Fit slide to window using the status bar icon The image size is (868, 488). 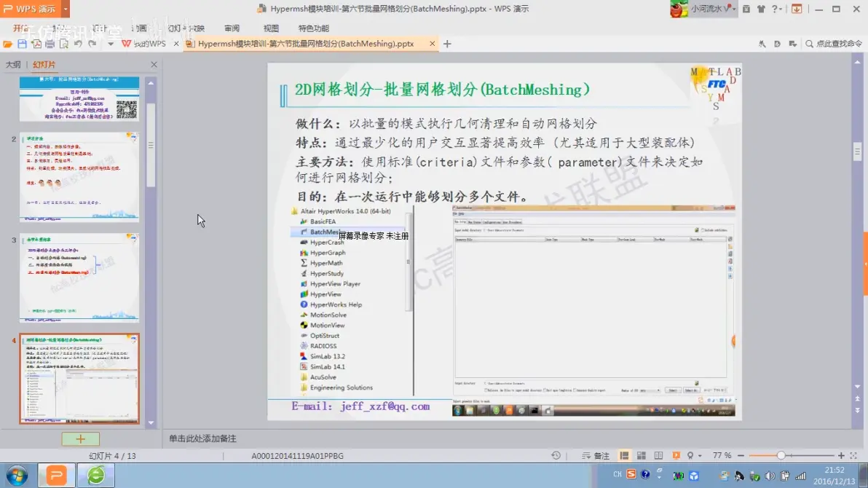coord(853,455)
